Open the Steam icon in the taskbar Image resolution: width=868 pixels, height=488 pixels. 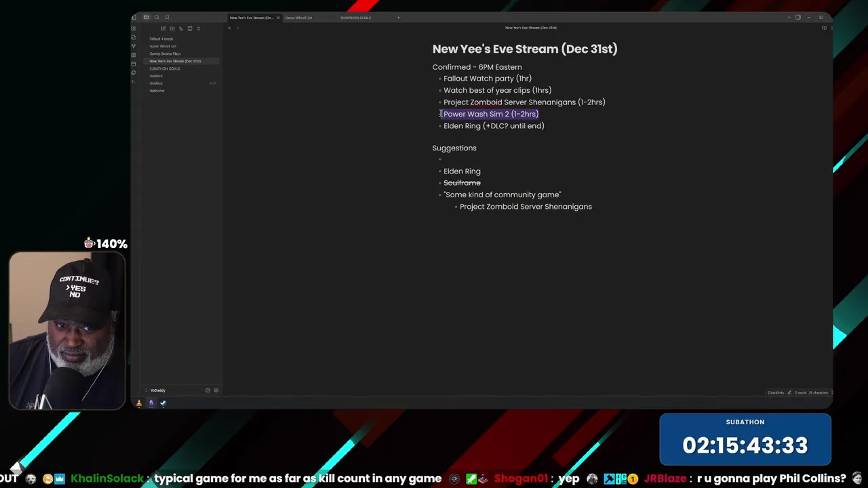coord(163,403)
